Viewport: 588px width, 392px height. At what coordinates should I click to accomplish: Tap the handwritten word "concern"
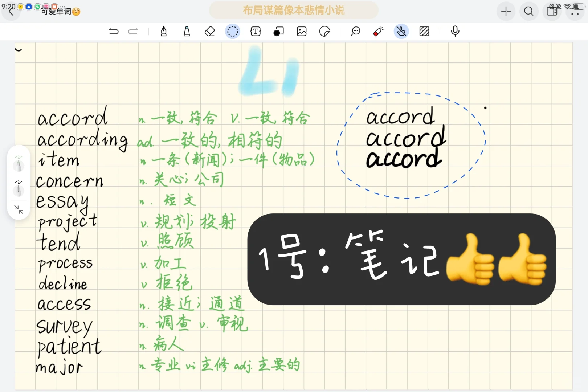click(70, 181)
